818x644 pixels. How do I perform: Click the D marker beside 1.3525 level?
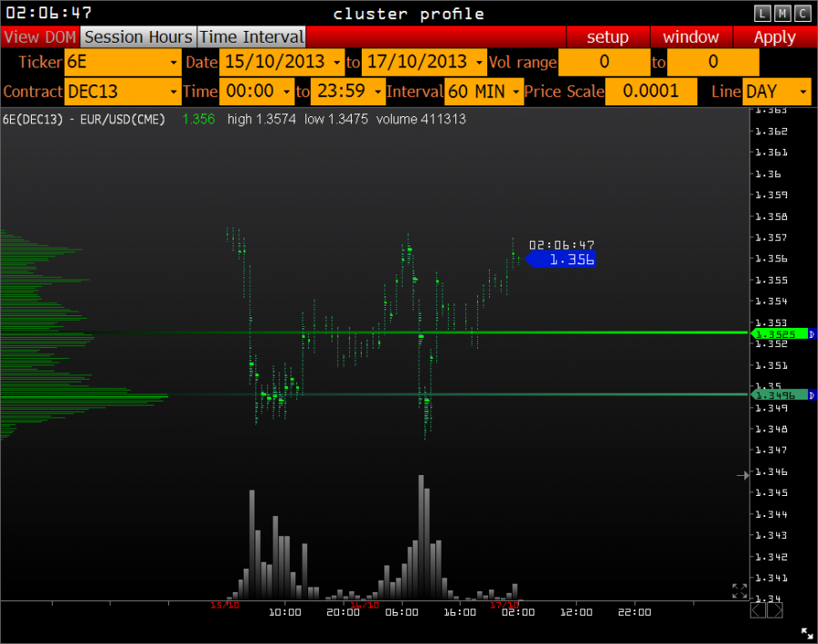(813, 334)
